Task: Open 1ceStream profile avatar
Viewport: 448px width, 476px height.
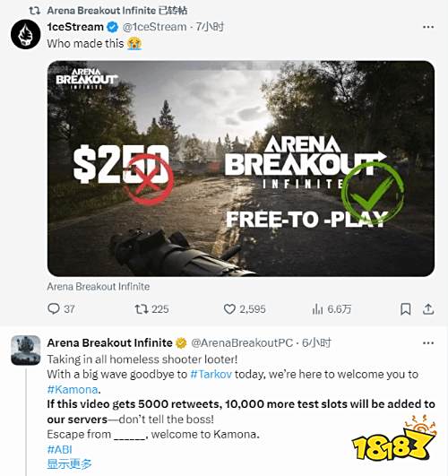Action: point(25,34)
